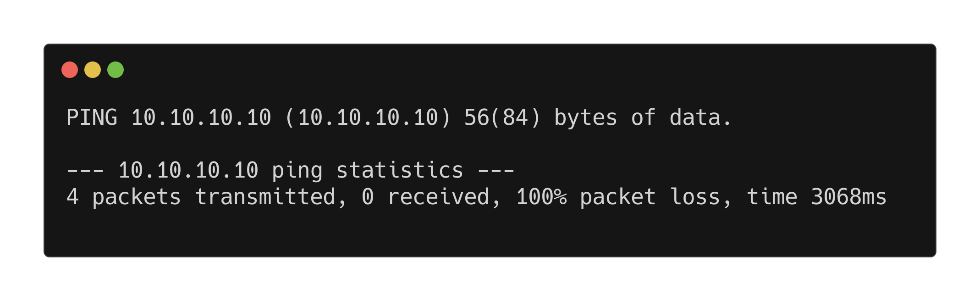The image size is (980, 301).
Task: Click the 56(84) byte size text
Action: 502,117
